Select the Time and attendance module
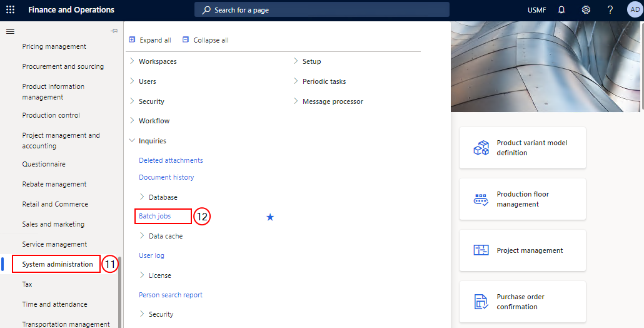This screenshot has width=644, height=328. 54,304
